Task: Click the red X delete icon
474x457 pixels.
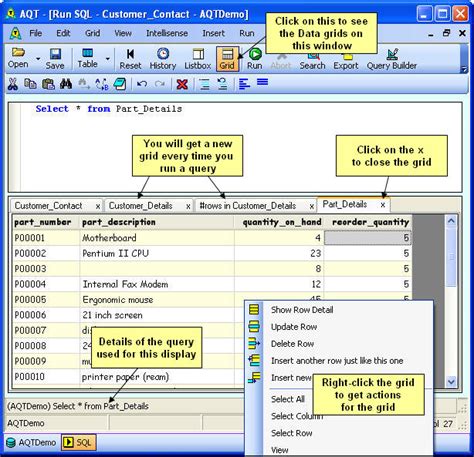Action: pyautogui.click(x=182, y=84)
